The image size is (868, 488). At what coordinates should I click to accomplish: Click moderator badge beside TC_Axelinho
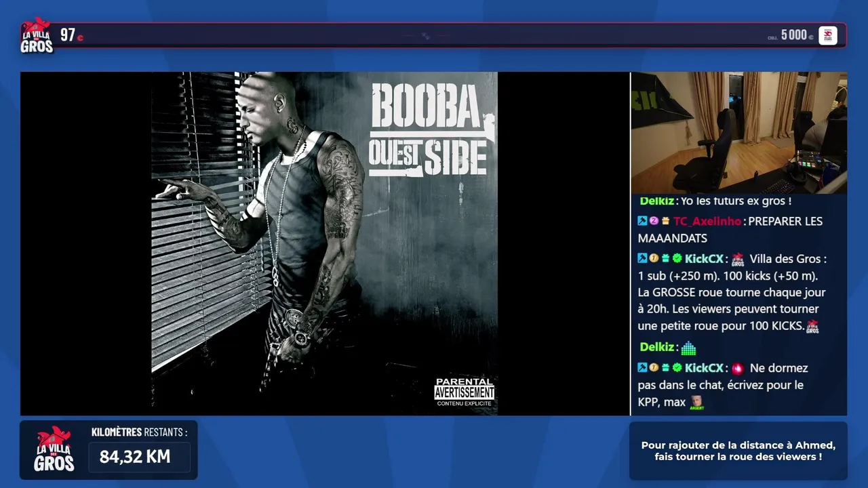point(642,221)
